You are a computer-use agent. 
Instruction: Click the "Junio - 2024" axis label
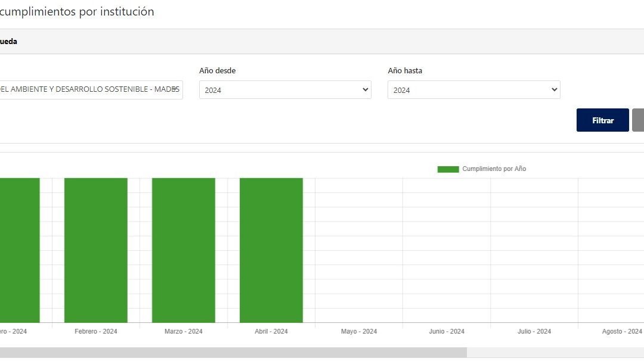447,331
